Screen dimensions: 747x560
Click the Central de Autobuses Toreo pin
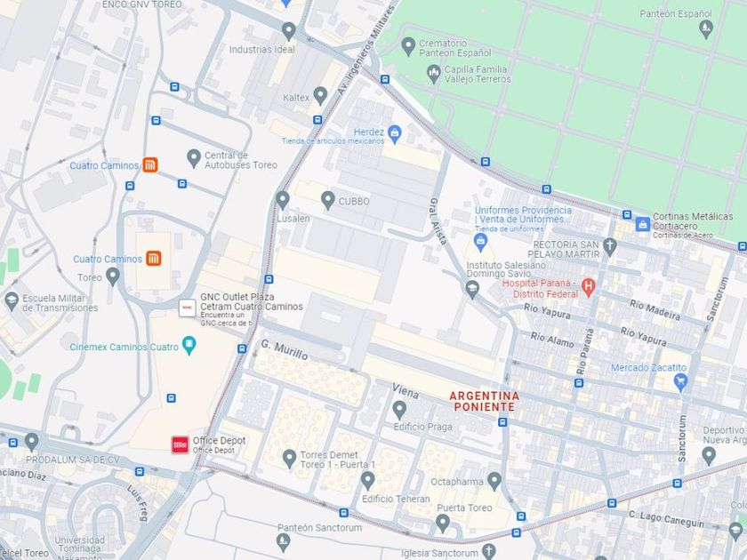tap(194, 158)
